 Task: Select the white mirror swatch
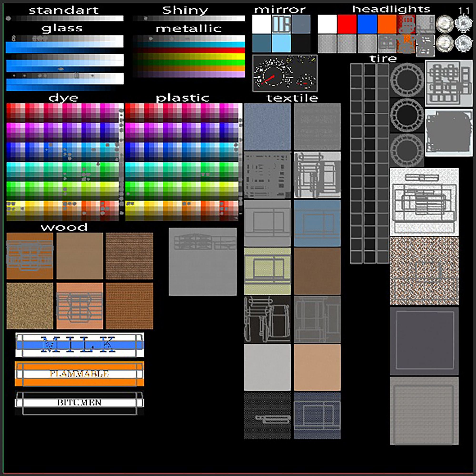pyautogui.click(x=261, y=24)
